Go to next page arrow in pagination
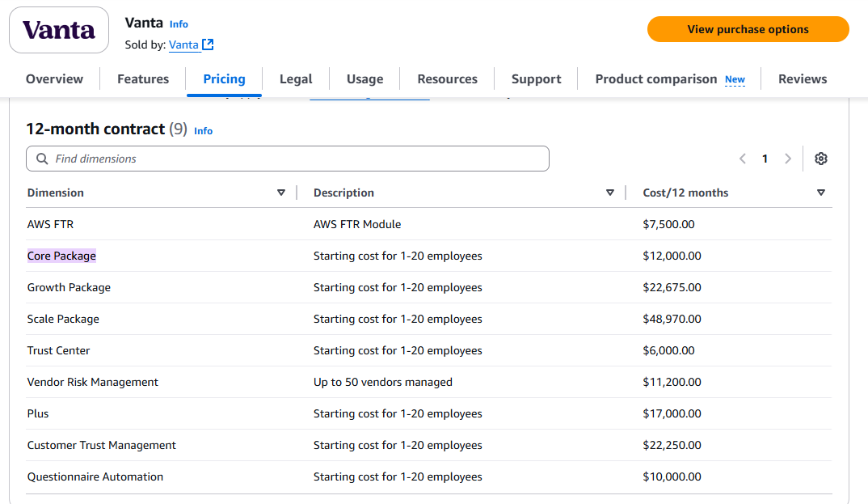The height and width of the screenshot is (504, 868). click(788, 159)
